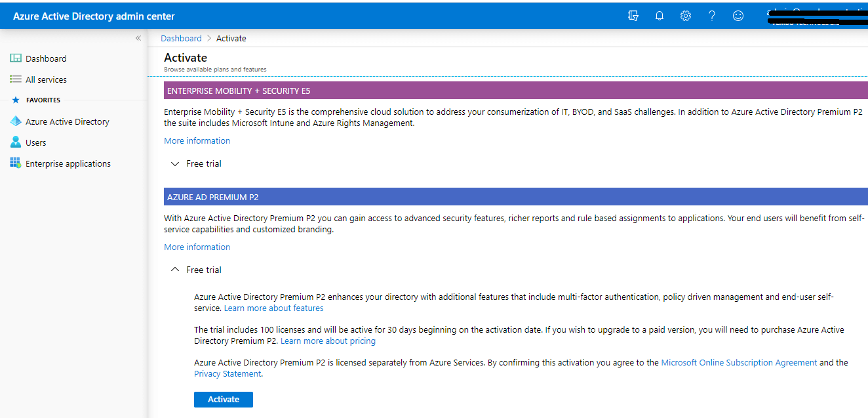Open More information under Azure AD Premium P2
The width and height of the screenshot is (868, 418).
197,247
